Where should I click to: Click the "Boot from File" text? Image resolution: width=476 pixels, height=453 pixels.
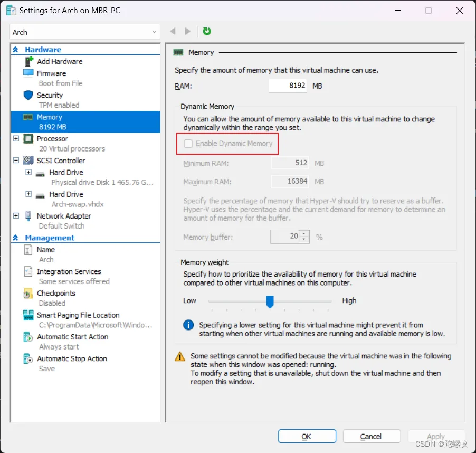click(x=60, y=83)
